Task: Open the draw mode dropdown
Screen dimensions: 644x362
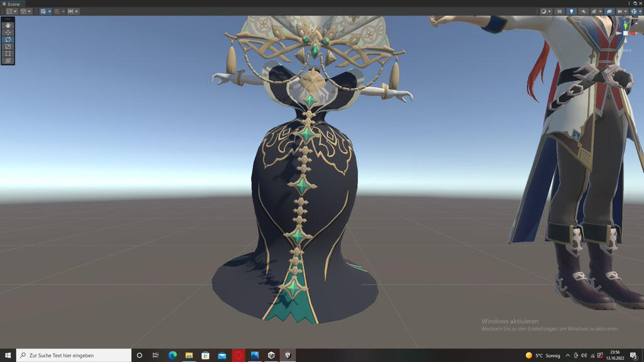Action: [x=545, y=11]
